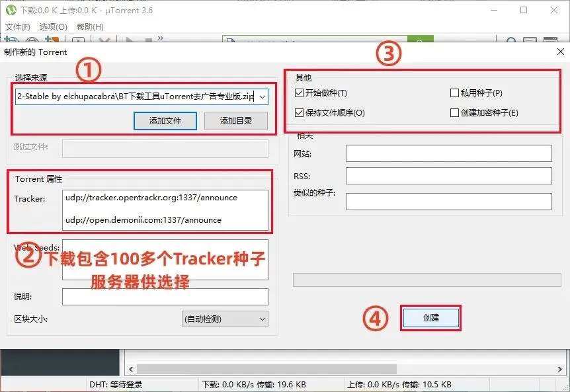Open the 帮助(H) menu
The height and width of the screenshot is (392, 570).
coord(90,27)
